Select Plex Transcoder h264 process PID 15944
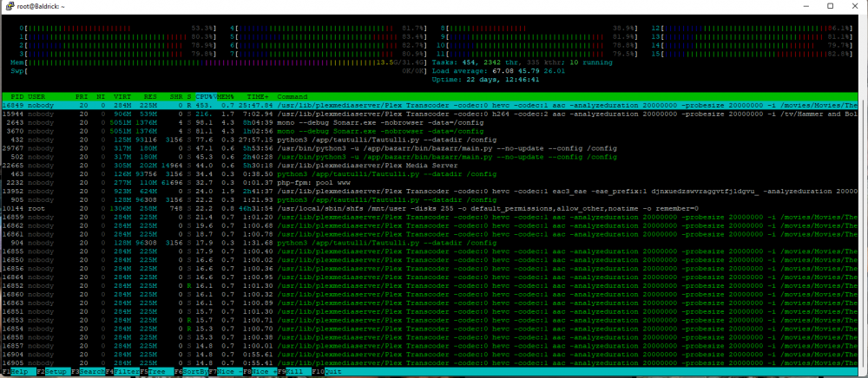The height and width of the screenshot is (378, 868). coord(430,114)
